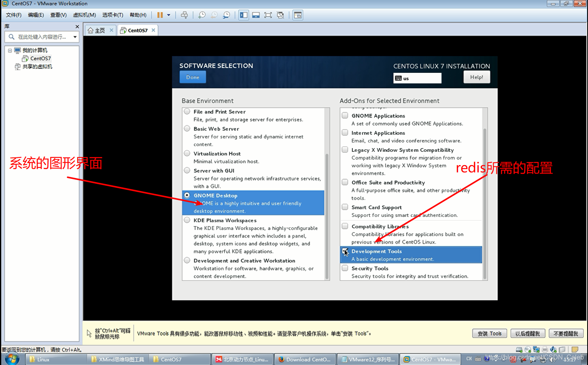Close the 库 library panel
This screenshot has height=365, width=588.
[77, 27]
